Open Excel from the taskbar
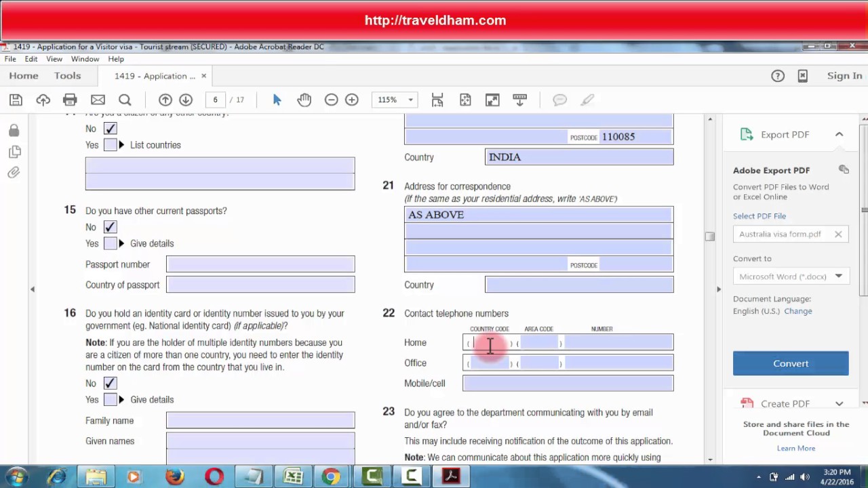Screen dimensions: 868x488 [293, 477]
